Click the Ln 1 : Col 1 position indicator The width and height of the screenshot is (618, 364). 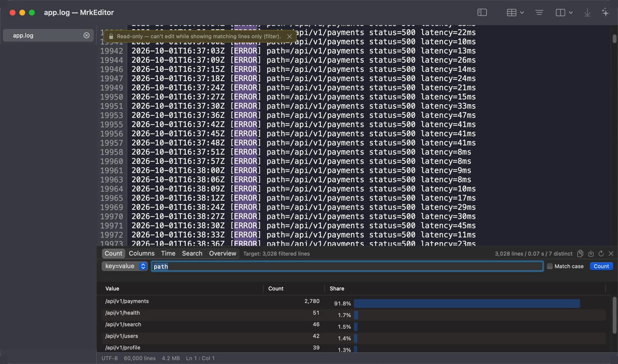pyautogui.click(x=200, y=358)
